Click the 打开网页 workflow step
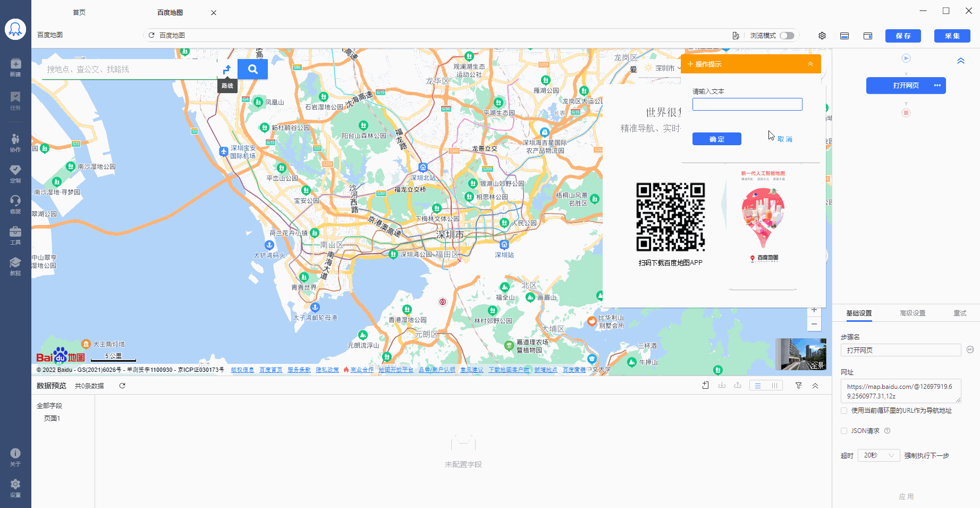Image resolution: width=980 pixels, height=508 pixels. coord(906,86)
